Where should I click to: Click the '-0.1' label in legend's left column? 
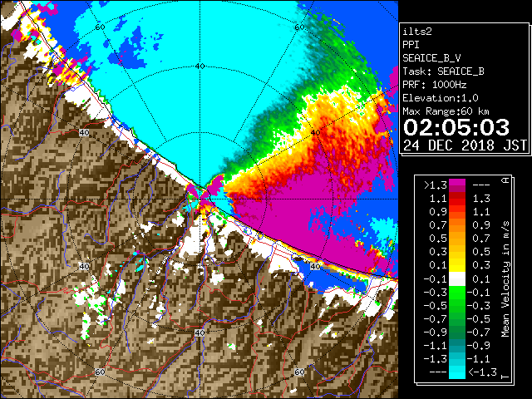tap(436, 279)
